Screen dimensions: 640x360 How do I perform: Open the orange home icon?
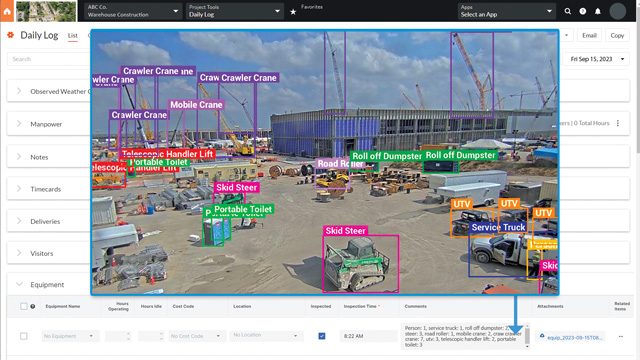[7, 11]
